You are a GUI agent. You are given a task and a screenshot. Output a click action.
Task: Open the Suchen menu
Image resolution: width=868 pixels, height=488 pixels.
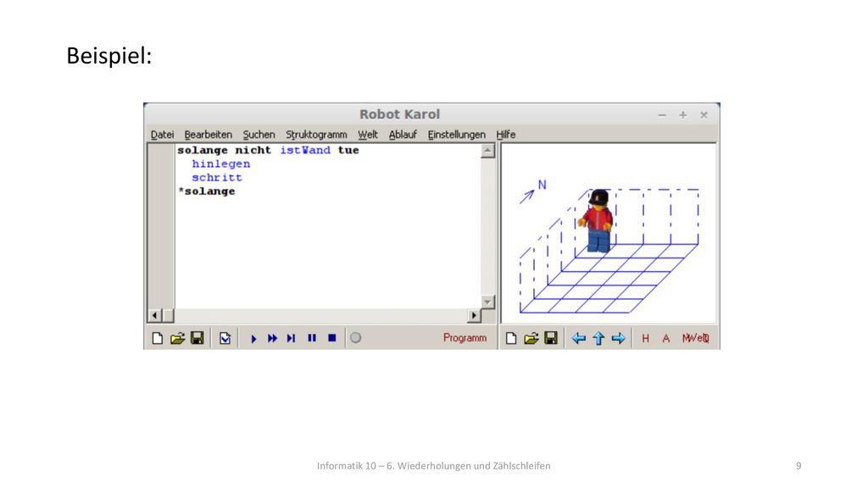coord(259,135)
